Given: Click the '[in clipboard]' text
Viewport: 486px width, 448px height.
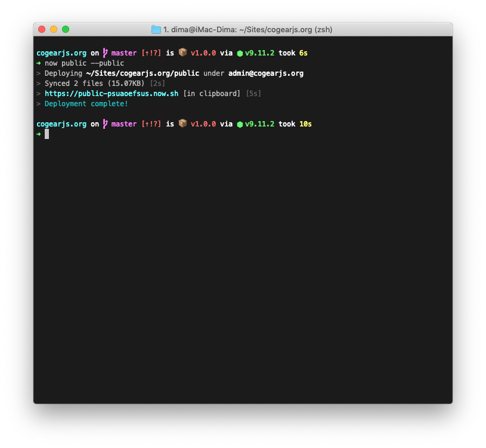Looking at the screenshot, I should point(212,94).
